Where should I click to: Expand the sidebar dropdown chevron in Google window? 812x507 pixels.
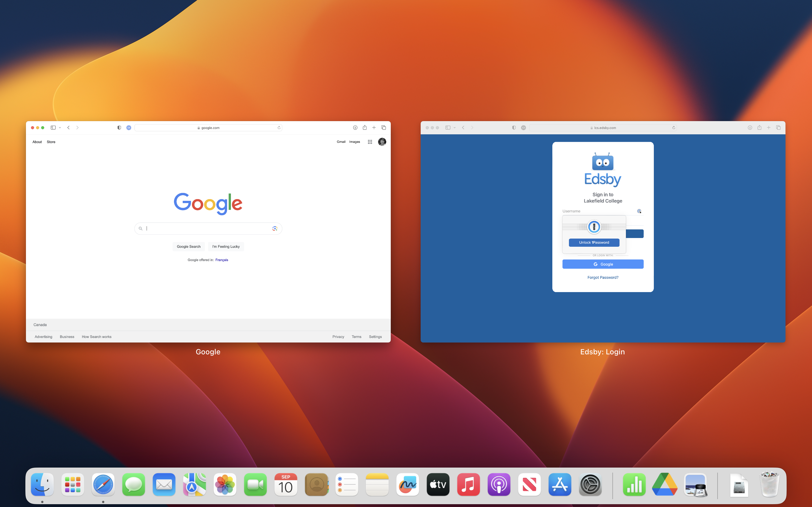click(x=60, y=128)
